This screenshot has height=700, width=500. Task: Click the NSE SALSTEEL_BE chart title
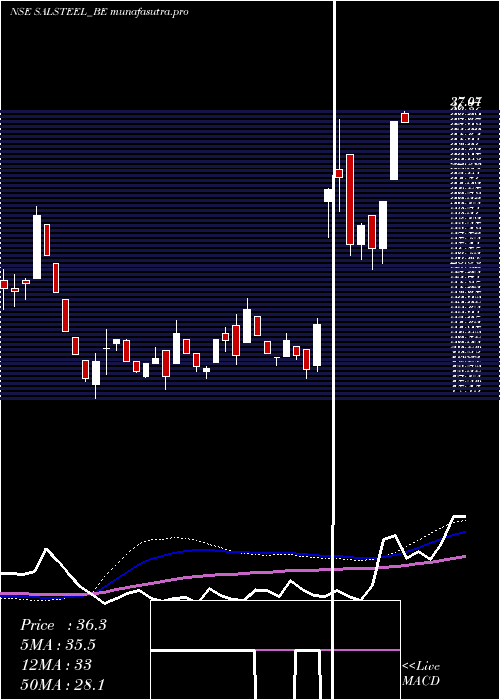pyautogui.click(x=99, y=12)
